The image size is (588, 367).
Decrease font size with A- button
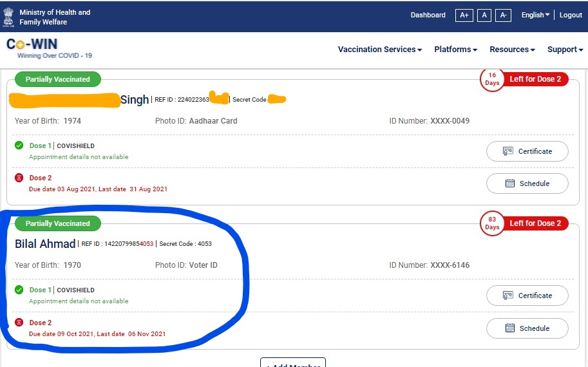coord(504,15)
